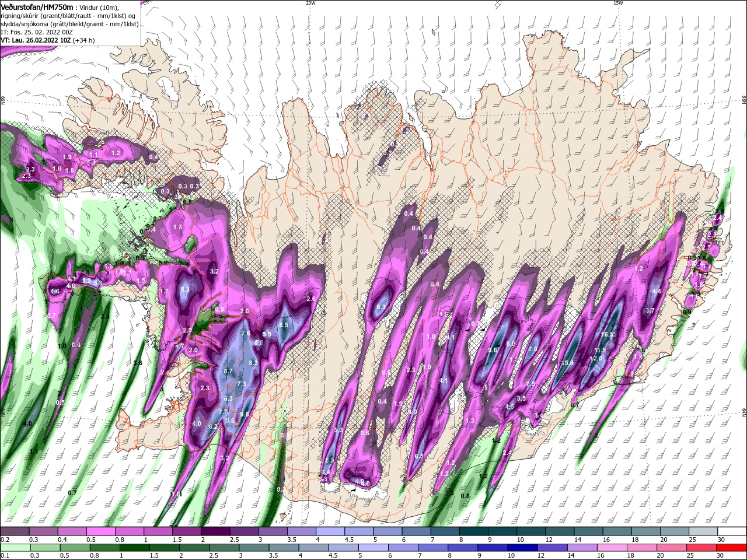Pick the 2 dark purple swatch in the snow scale
Viewport: 747px width, 560px height.
(x=215, y=531)
